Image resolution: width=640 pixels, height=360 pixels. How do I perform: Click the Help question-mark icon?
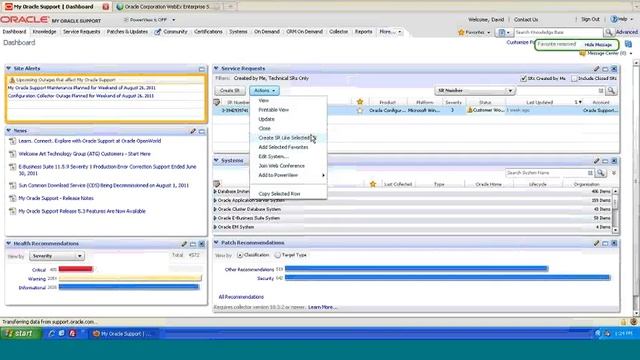[x=613, y=19]
